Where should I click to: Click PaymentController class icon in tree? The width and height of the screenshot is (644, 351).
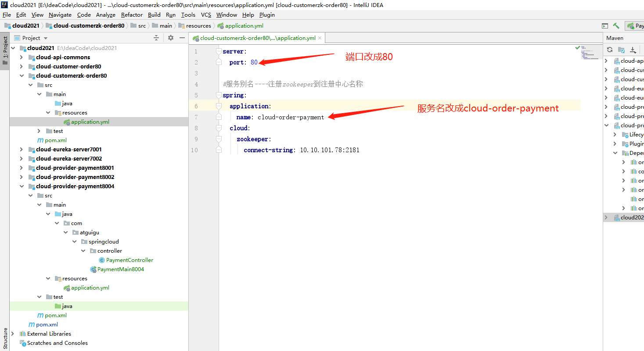click(x=102, y=260)
